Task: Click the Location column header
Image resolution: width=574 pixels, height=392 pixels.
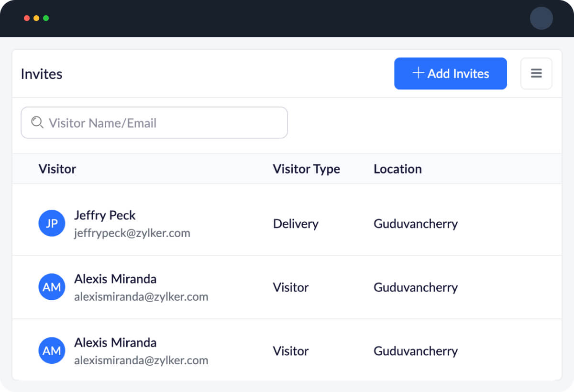Action: tap(397, 169)
